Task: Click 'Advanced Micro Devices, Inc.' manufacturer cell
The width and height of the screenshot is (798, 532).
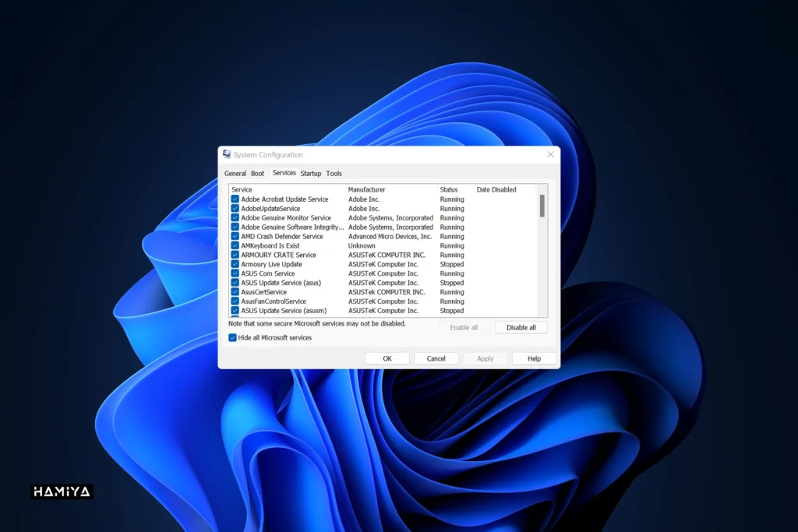Action: pos(390,237)
